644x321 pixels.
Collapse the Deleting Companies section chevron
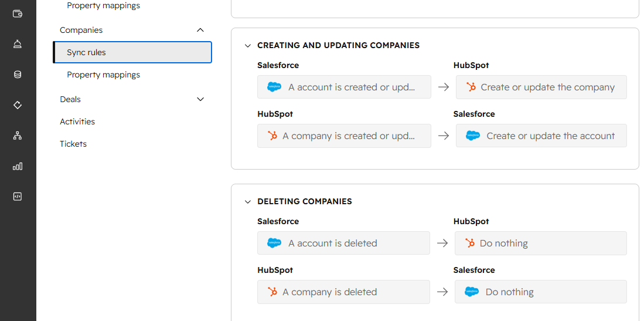coord(248,202)
